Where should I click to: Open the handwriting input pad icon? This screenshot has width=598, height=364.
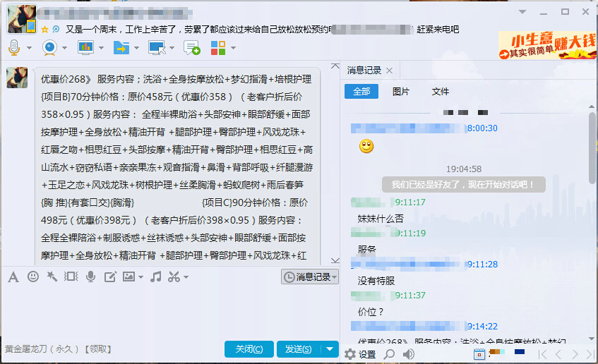point(110,277)
